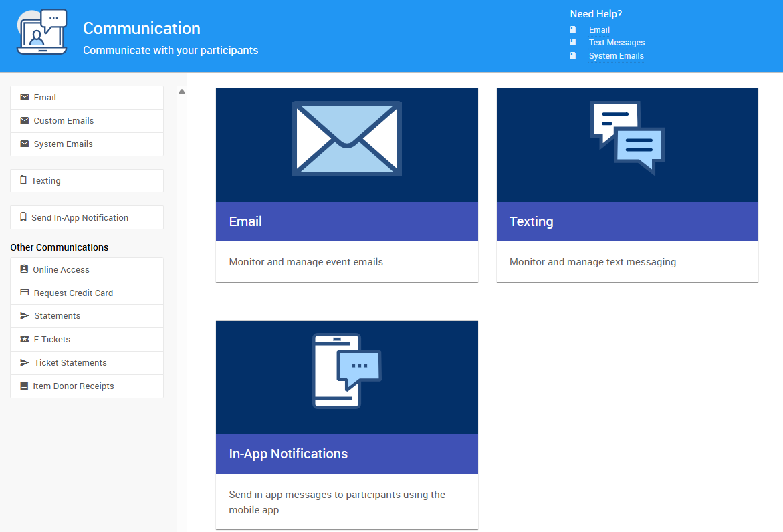Collapse the sidebar using the up arrow
Image resolution: width=783 pixels, height=532 pixels.
click(x=181, y=92)
